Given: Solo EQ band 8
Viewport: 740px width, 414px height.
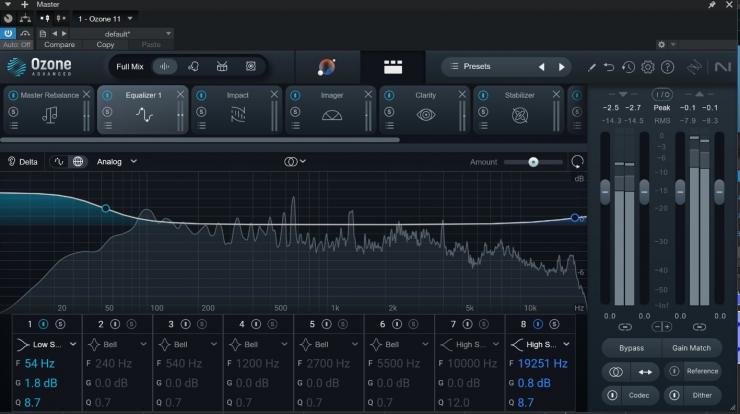Looking at the screenshot, I should tap(553, 324).
